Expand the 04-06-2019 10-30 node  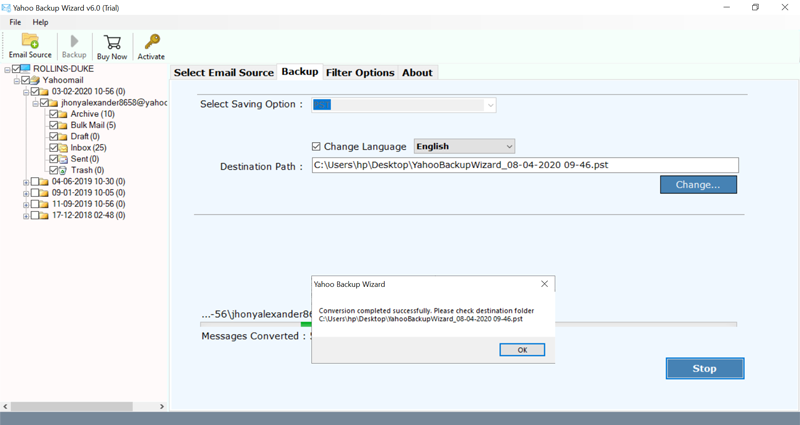click(x=26, y=182)
